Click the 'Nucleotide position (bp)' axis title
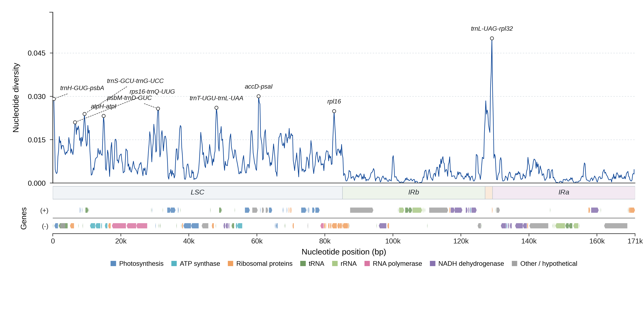 pyautogui.click(x=344, y=252)
